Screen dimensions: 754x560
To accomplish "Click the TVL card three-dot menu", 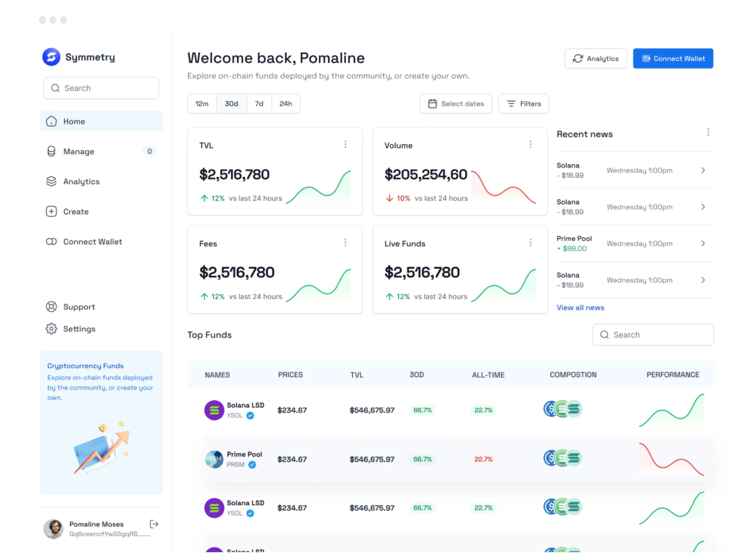I will tap(345, 144).
